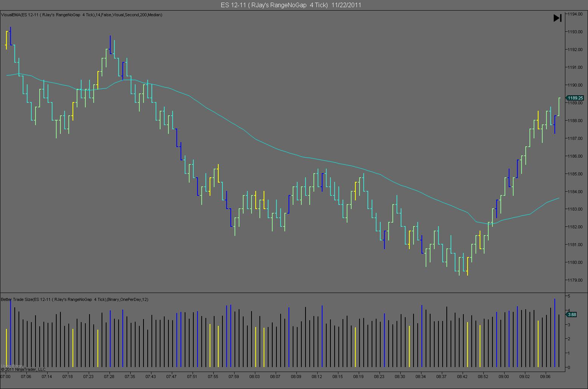Click the 1190.00 price axis label

[575, 85]
